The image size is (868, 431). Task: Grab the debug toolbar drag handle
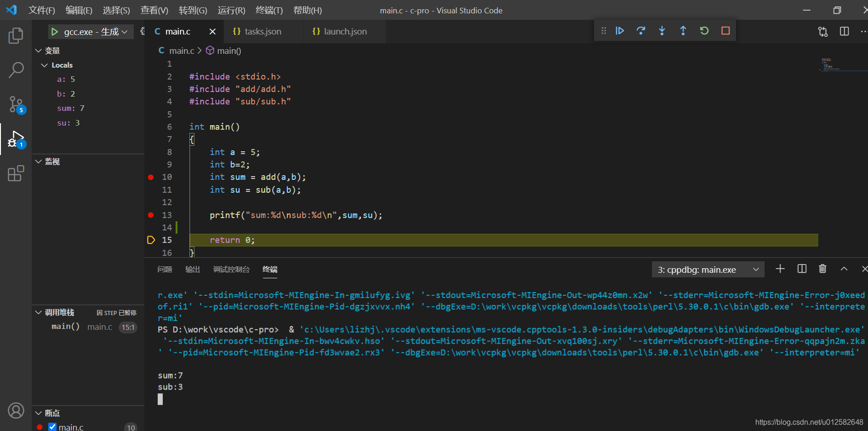click(x=604, y=31)
